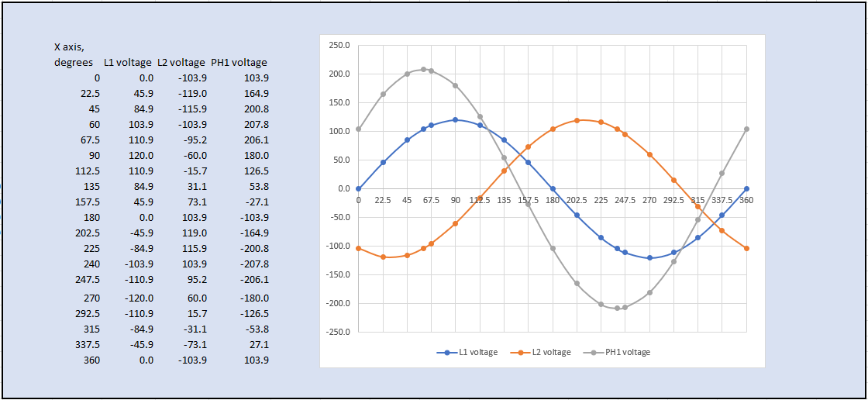
Task: Click the 'X axis, degrees' header cell
Action: pyautogui.click(x=74, y=55)
